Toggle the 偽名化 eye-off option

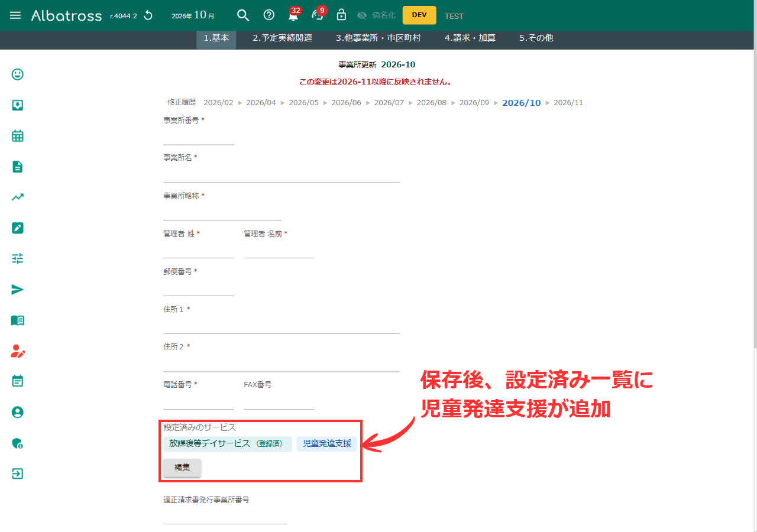click(x=376, y=15)
